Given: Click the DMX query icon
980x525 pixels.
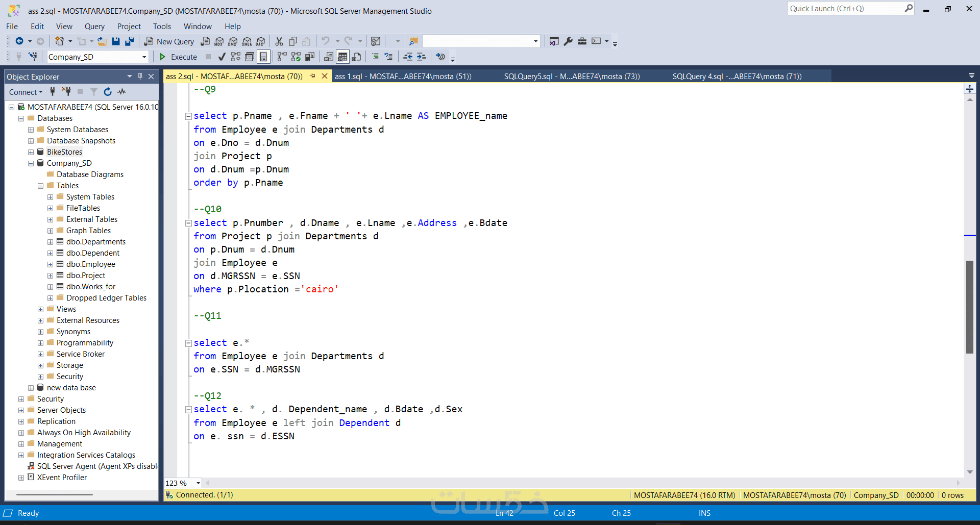Looking at the screenshot, I should click(233, 41).
